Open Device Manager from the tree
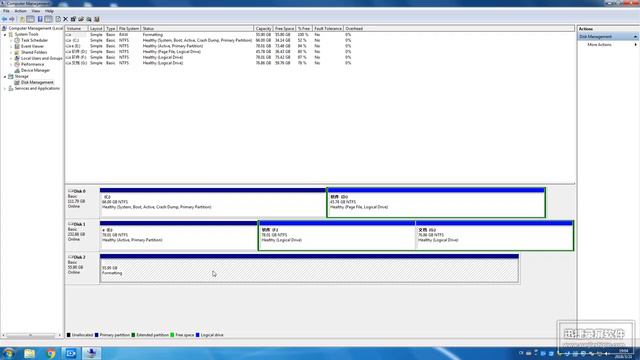Viewport: 640px width, 360px height. (35, 70)
